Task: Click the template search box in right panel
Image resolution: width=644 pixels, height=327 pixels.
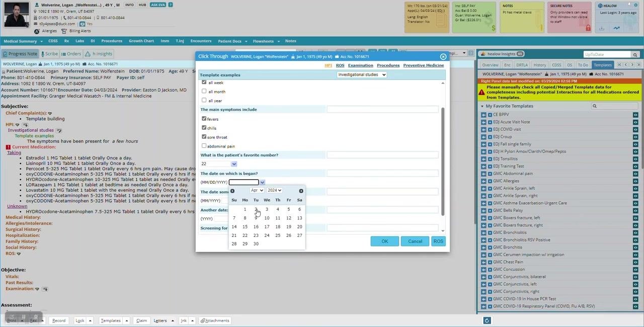Action: pos(615,106)
